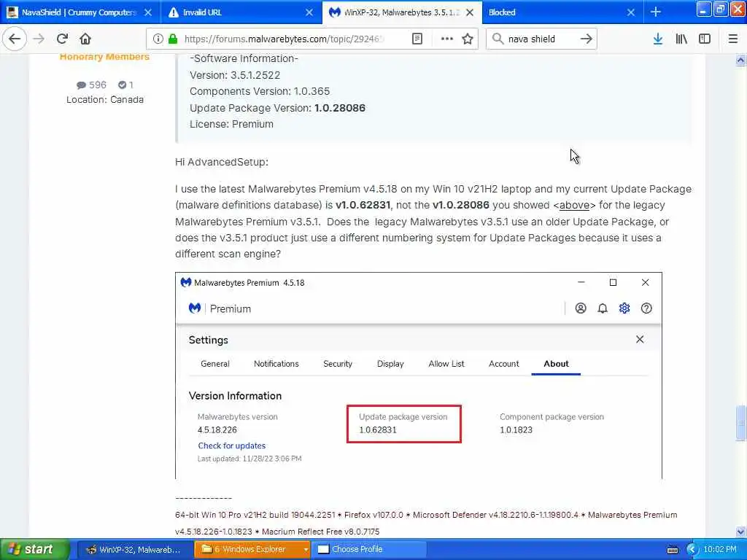Close the NavaShield Crummy Computers tab
This screenshot has width=747, height=560.
coord(148,12)
